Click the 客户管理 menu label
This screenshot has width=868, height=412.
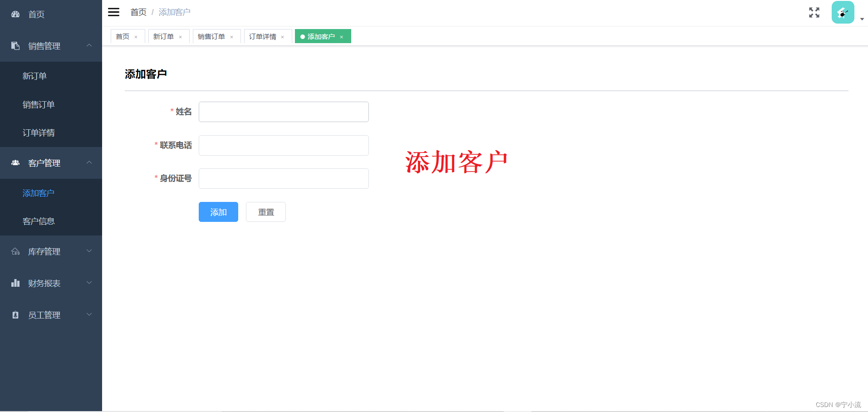[44, 163]
